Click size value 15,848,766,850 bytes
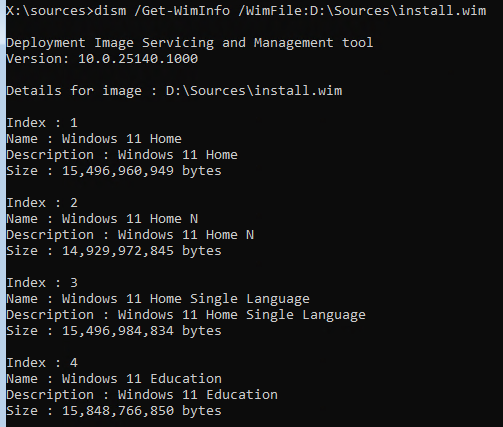The width and height of the screenshot is (503, 427). pyautogui.click(x=142, y=411)
